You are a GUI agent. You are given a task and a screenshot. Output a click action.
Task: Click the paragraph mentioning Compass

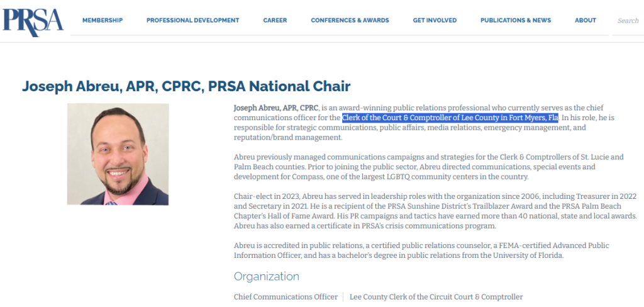pyautogui.click(x=429, y=167)
